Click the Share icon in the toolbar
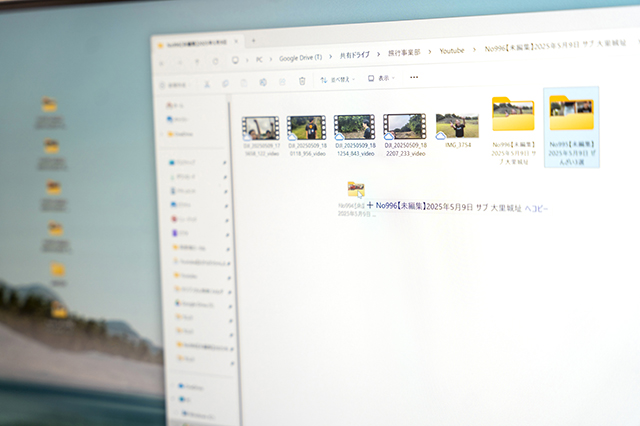The height and width of the screenshot is (426, 640). pos(282,82)
